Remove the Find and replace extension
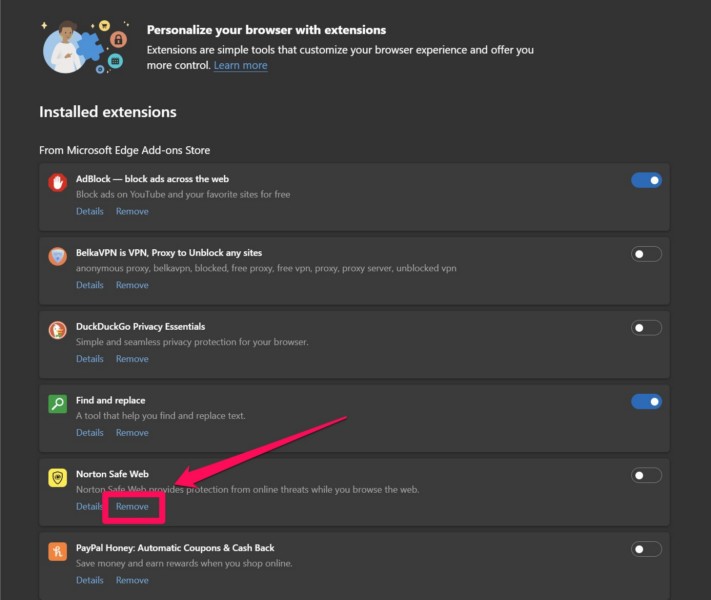 point(132,433)
